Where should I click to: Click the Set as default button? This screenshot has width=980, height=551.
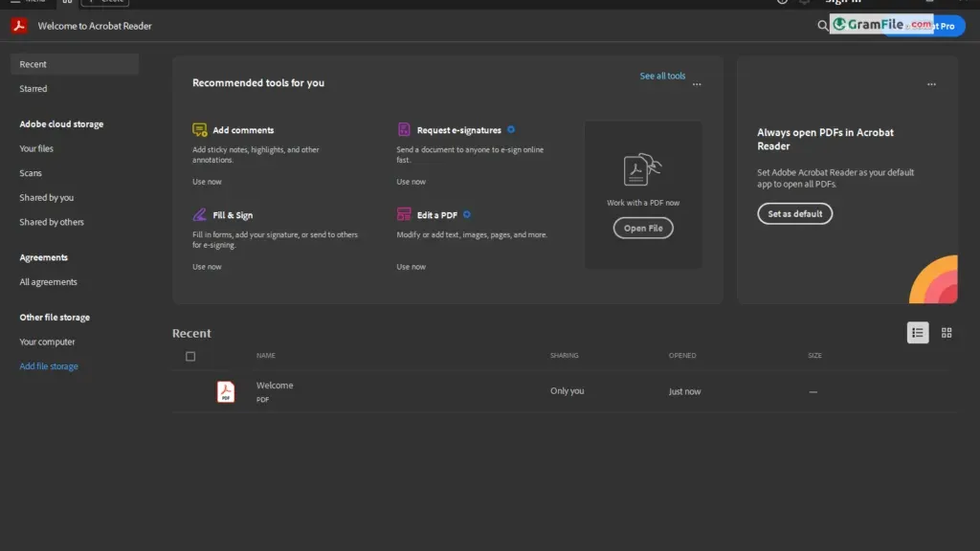[x=794, y=213]
